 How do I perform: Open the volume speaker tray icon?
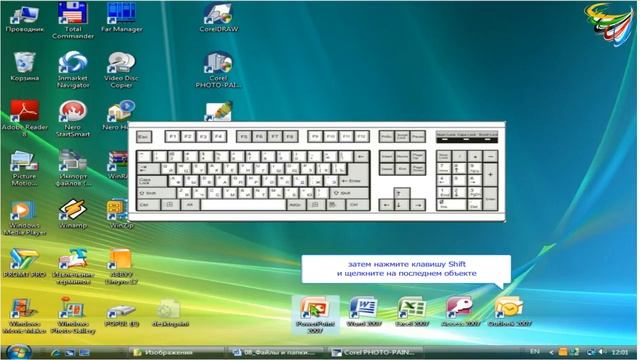tap(602, 352)
